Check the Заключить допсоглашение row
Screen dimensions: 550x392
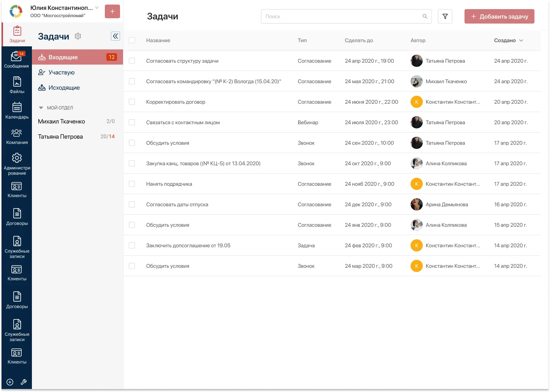132,245
